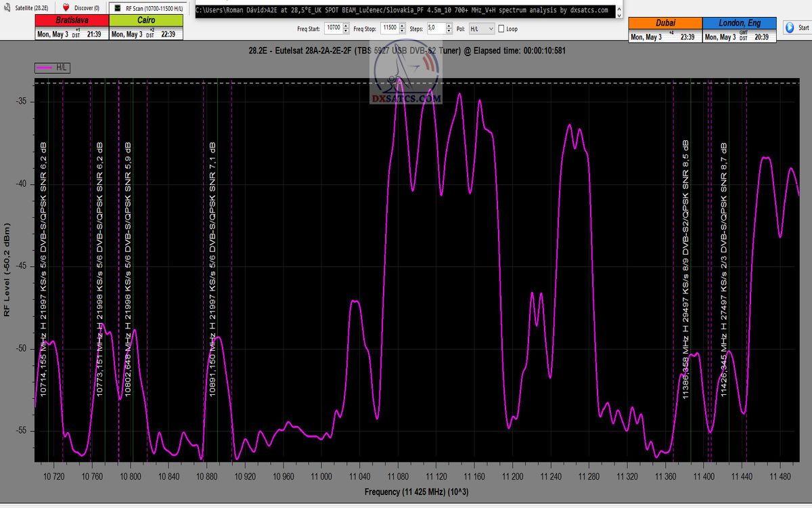
Task: Click the blue Start play icon
Action: (x=790, y=28)
